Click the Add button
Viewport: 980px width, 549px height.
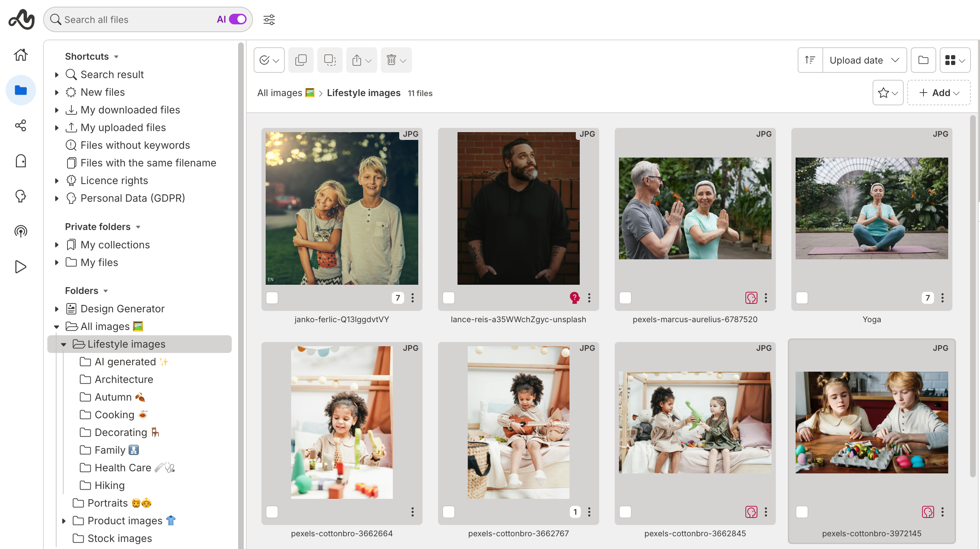939,93
